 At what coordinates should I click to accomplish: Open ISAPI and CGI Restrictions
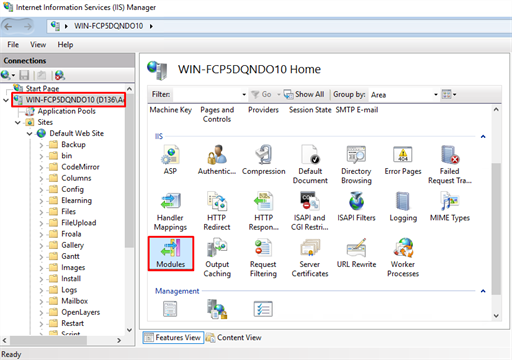pyautogui.click(x=310, y=211)
